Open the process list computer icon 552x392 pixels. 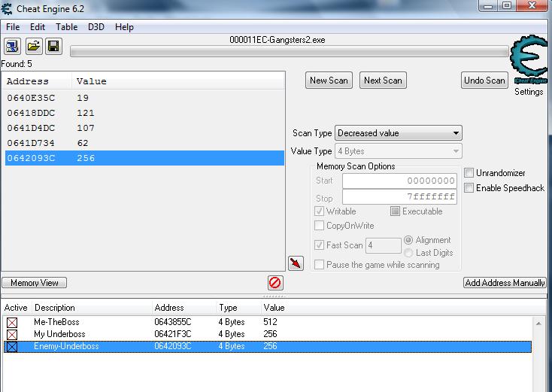click(x=12, y=46)
